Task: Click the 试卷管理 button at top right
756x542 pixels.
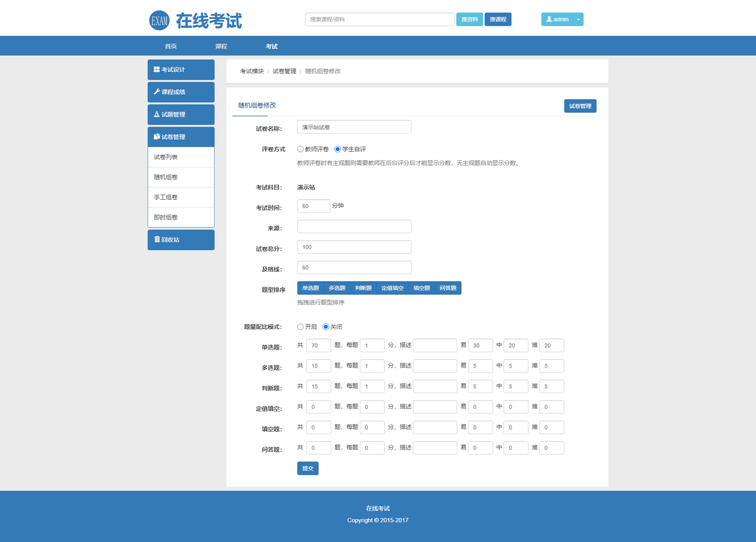Action: 580,106
